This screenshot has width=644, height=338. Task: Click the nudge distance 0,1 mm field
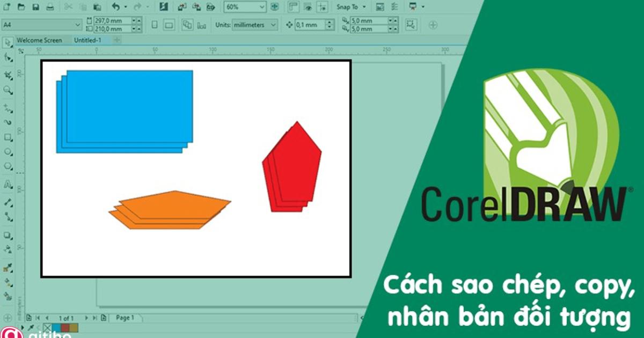[309, 24]
